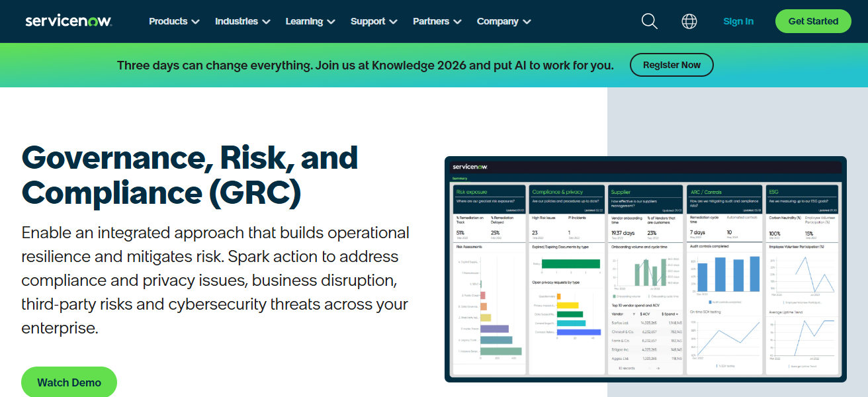Expand the Industries menu
This screenshot has height=397, width=868.
click(242, 21)
